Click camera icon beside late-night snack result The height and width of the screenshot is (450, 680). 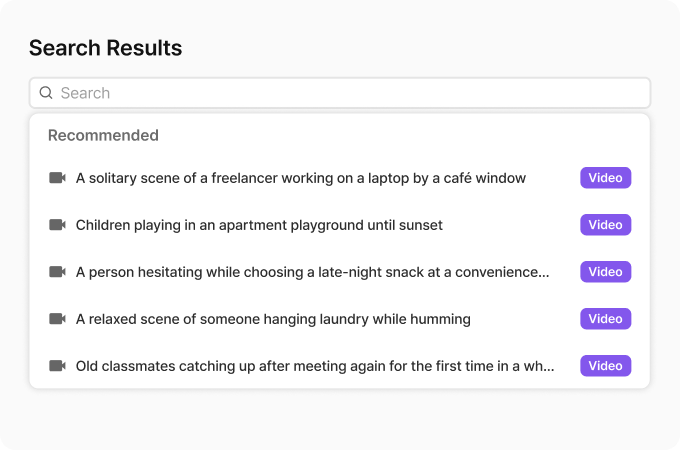coord(57,272)
